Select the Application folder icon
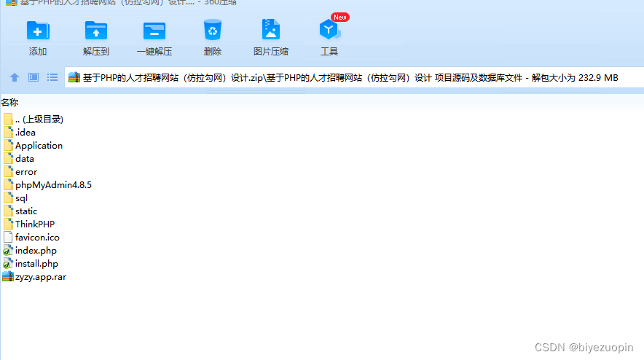The width and height of the screenshot is (644, 360). point(8,145)
